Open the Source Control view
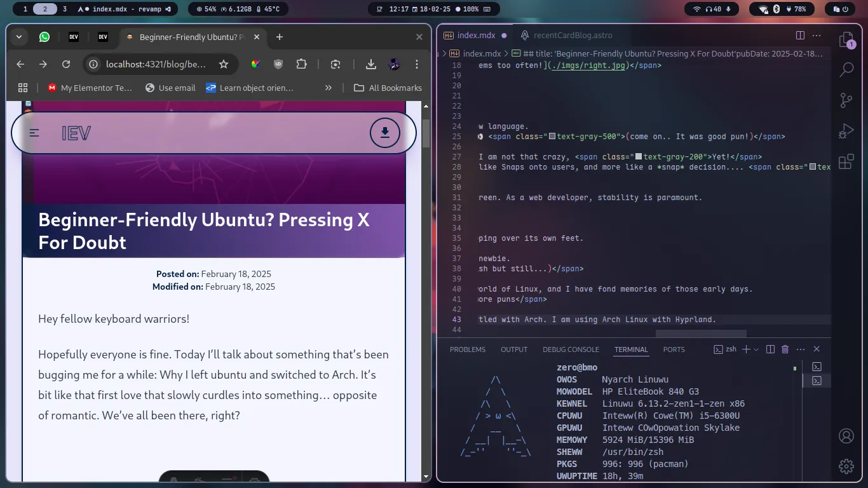Screen dimensions: 868x488 [x=846, y=100]
